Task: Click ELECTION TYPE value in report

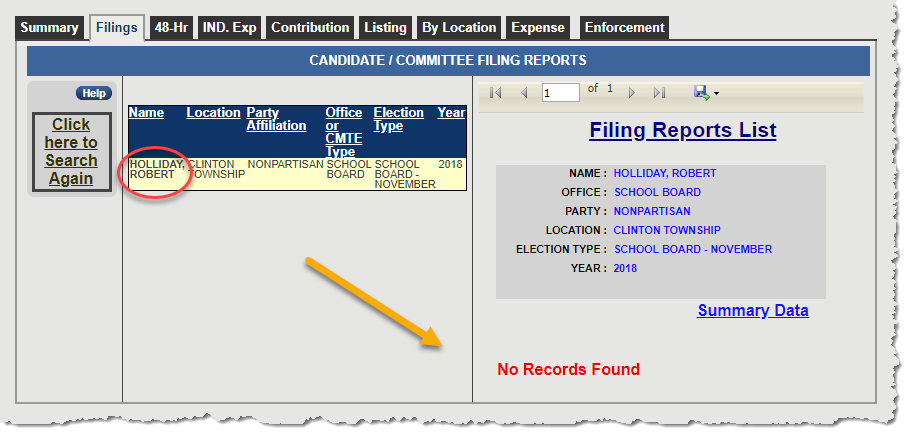Action: point(693,249)
